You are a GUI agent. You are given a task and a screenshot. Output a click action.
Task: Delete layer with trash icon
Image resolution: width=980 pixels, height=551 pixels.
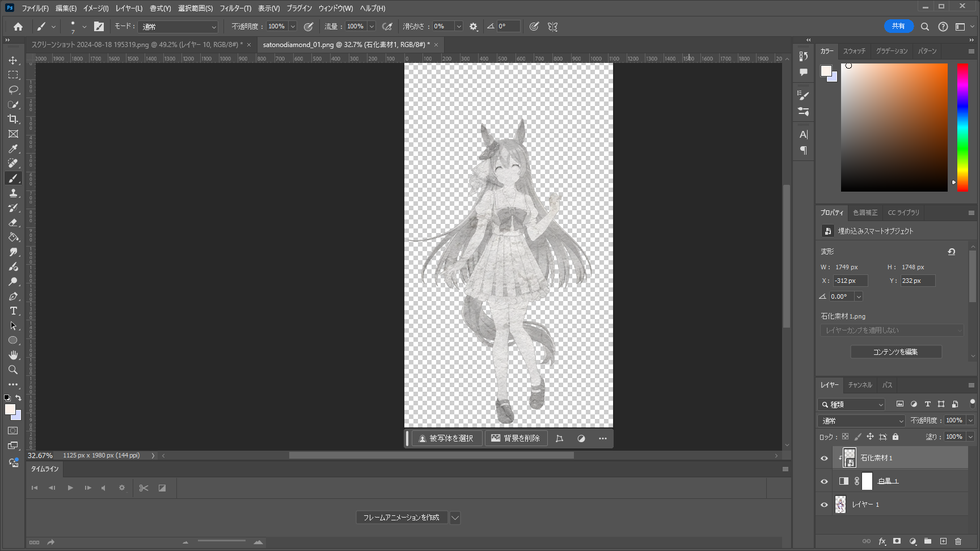[958, 541]
